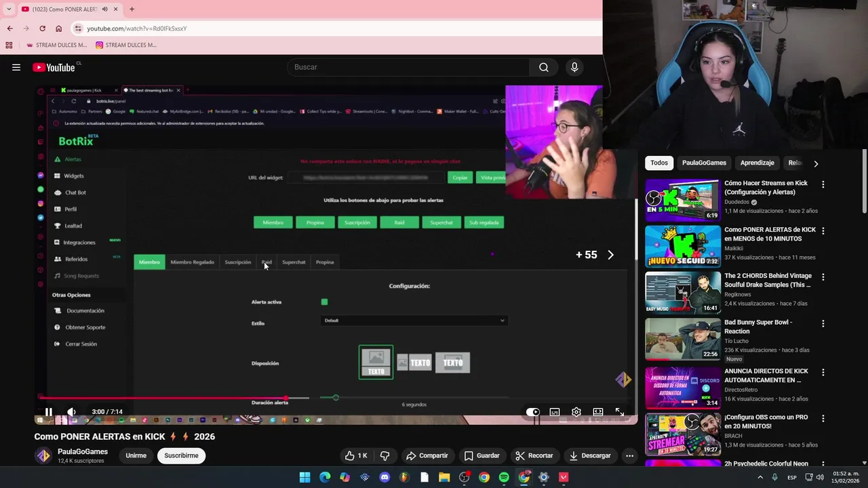Pause the video playback
The width and height of the screenshot is (868, 488).
coord(48,411)
